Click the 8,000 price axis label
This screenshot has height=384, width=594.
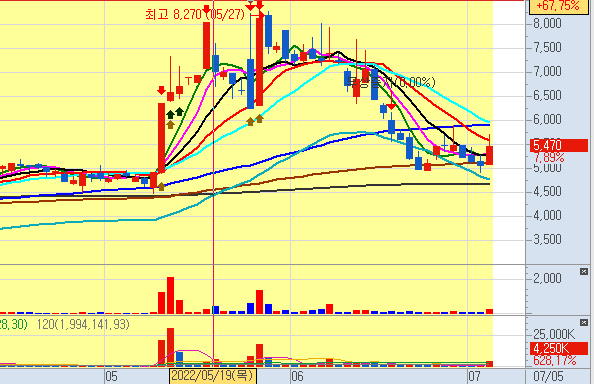547,23
